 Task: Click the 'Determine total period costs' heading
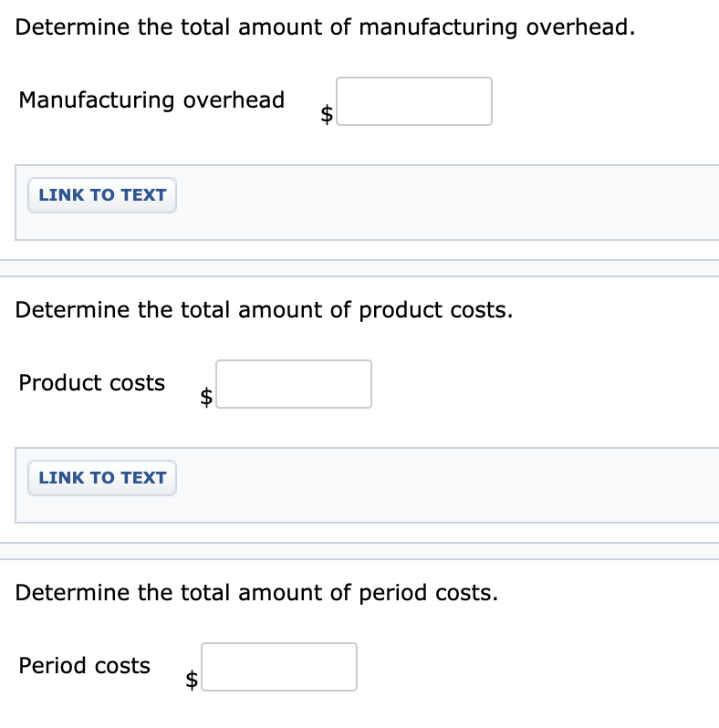pyautogui.click(x=256, y=593)
